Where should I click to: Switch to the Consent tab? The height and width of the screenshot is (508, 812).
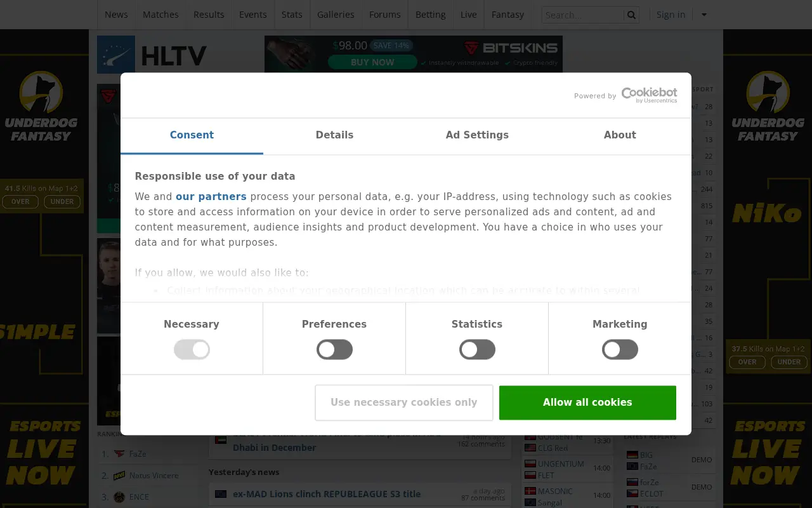(192, 135)
